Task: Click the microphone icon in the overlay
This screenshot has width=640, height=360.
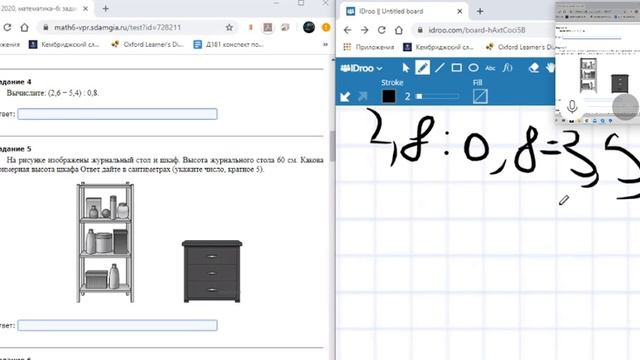Action: (x=572, y=107)
